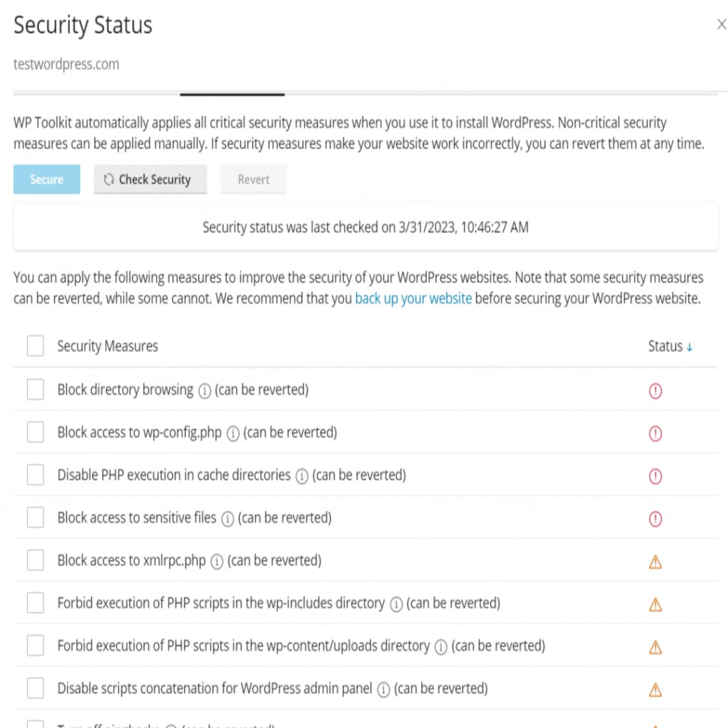Click orange warning icon for Block access to xmlrpc.php
The width and height of the screenshot is (728, 728).
655,562
